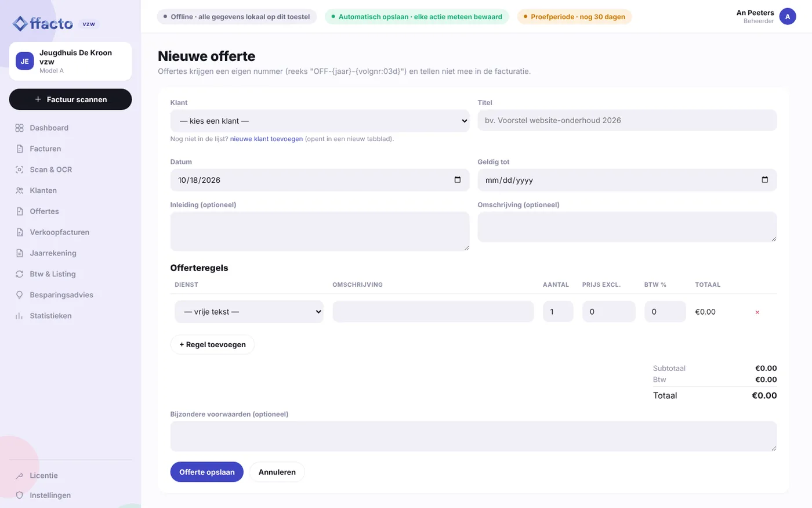The image size is (812, 508).
Task: Click the ffacto logo icon
Action: (20, 24)
